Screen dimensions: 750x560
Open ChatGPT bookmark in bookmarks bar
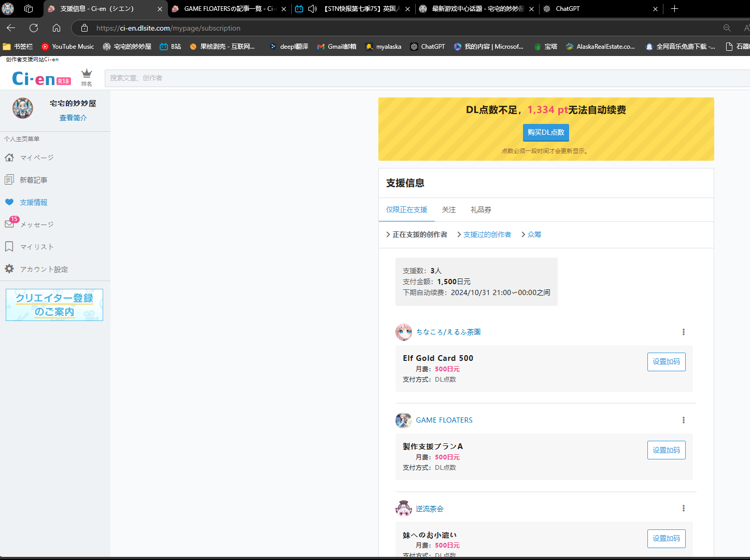[428, 47]
